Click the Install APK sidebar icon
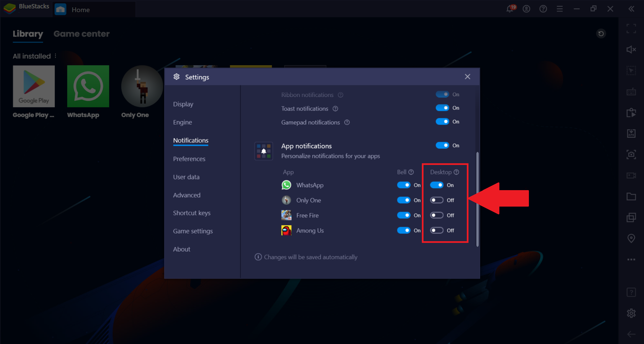The image size is (644, 344). (631, 133)
